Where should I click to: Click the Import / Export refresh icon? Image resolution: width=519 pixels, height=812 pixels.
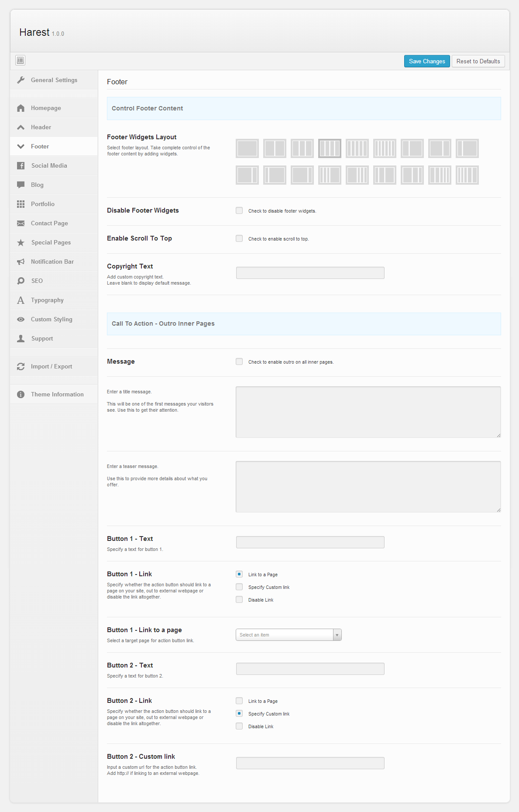tap(21, 367)
